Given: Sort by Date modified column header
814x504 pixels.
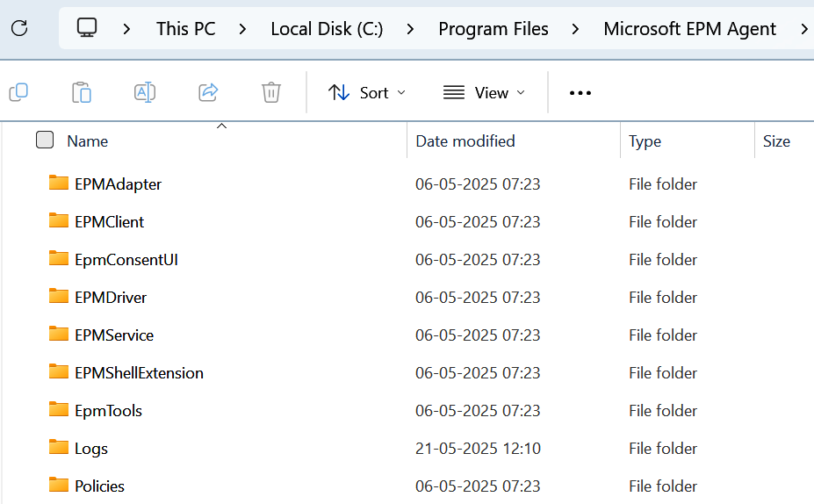Looking at the screenshot, I should click(x=465, y=141).
